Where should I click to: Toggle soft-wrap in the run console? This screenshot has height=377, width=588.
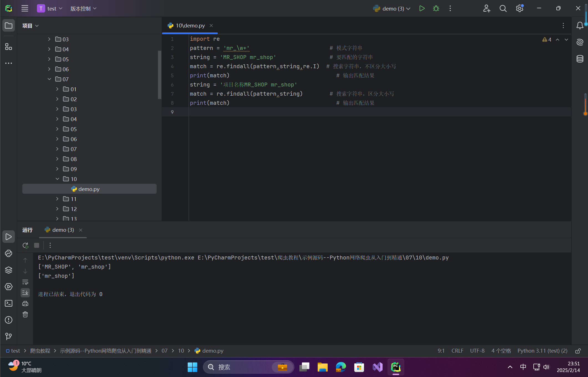[x=25, y=282]
